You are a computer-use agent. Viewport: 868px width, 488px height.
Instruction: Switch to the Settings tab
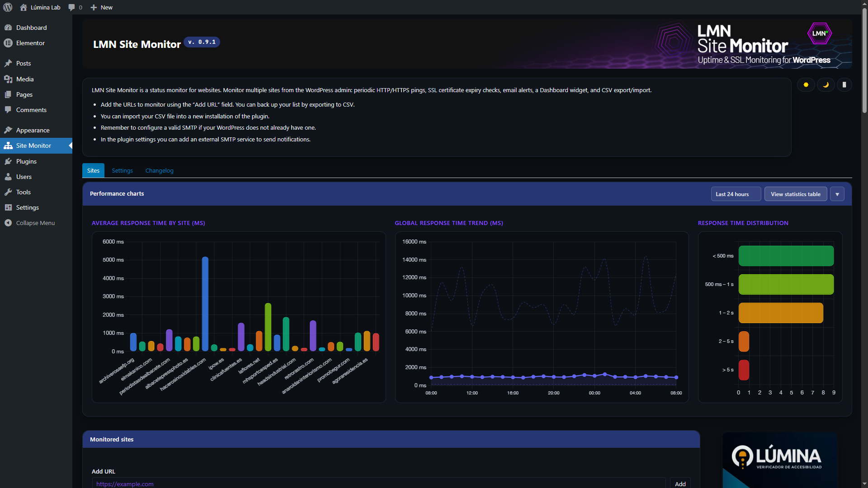(122, 170)
